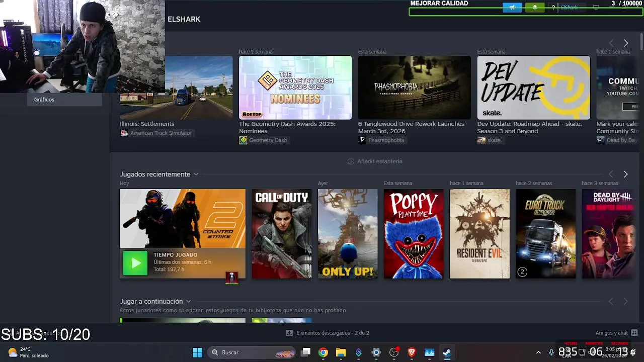The height and width of the screenshot is (362, 644).
Task: Show next recently played games
Action: tap(625, 174)
